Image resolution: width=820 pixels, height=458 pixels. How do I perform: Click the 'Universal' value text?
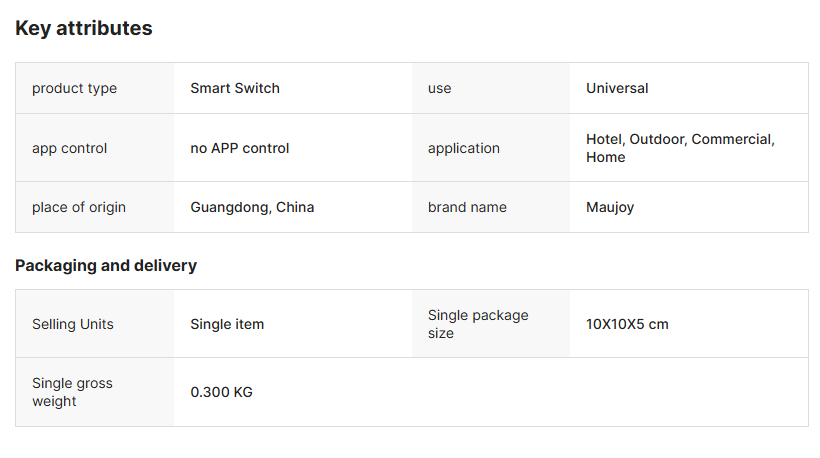[617, 88]
